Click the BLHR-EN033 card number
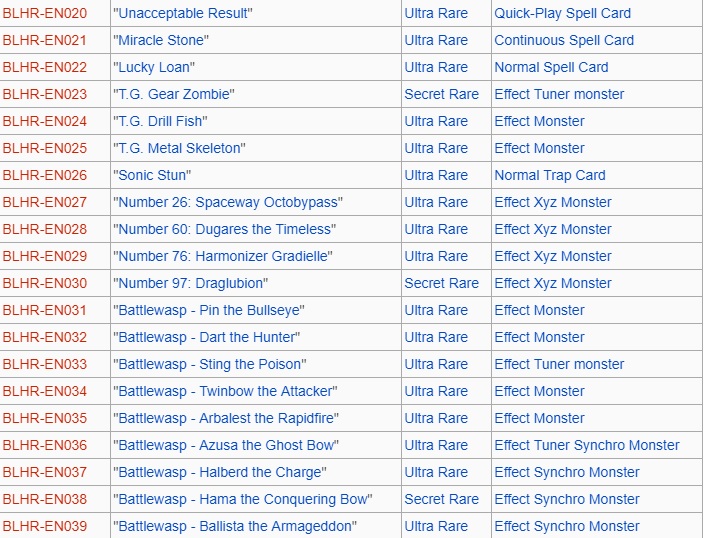This screenshot has height=538, width=704. (x=44, y=365)
